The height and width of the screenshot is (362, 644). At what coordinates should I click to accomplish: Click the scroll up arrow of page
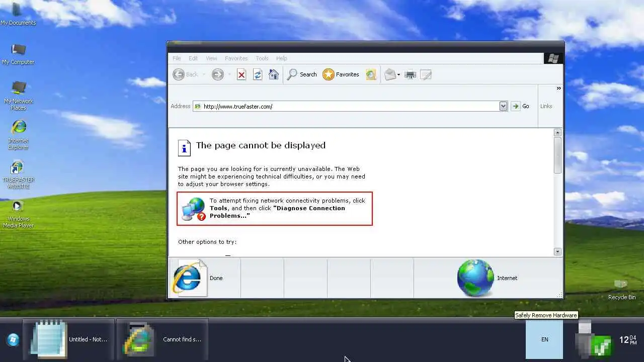(557, 133)
